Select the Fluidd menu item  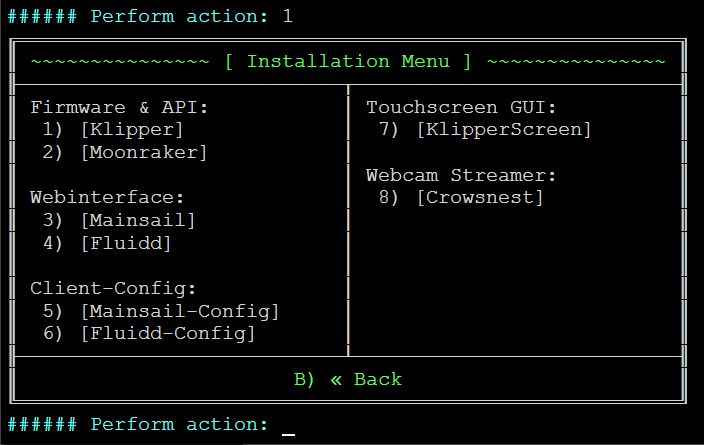pos(126,243)
